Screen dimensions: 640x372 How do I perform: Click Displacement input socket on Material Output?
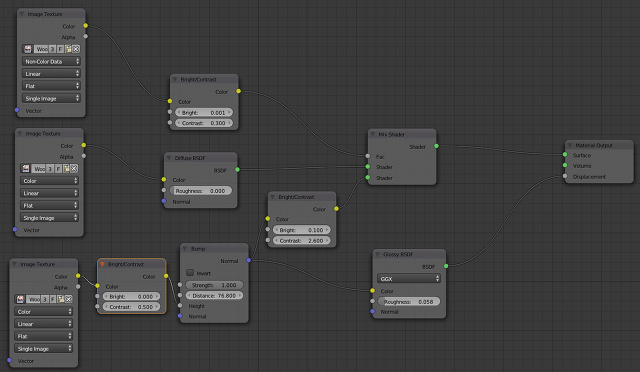click(565, 176)
